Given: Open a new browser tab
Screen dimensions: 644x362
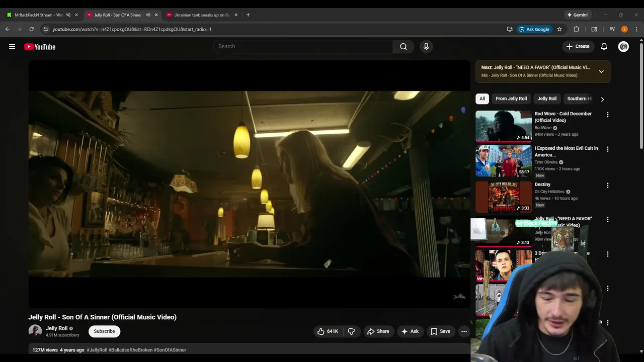Looking at the screenshot, I should coord(248,15).
